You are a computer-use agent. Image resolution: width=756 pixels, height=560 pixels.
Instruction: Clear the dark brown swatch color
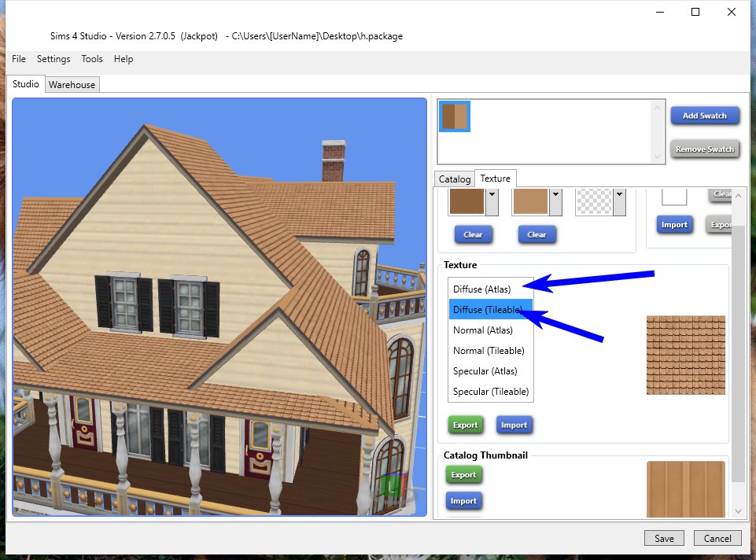473,234
